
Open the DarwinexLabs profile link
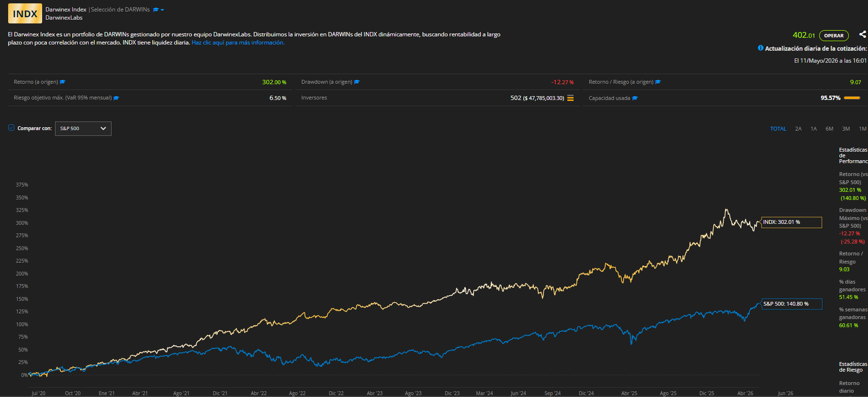[x=64, y=18]
